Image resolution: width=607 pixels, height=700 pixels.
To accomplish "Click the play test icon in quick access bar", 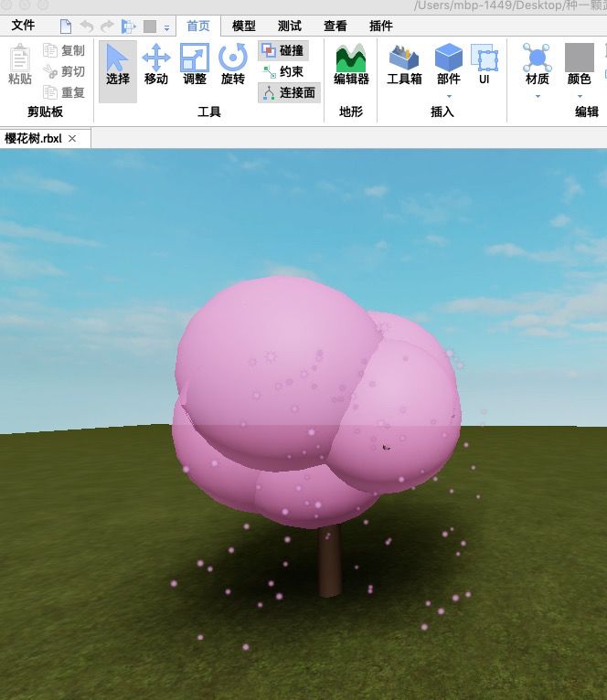I will 129,27.
